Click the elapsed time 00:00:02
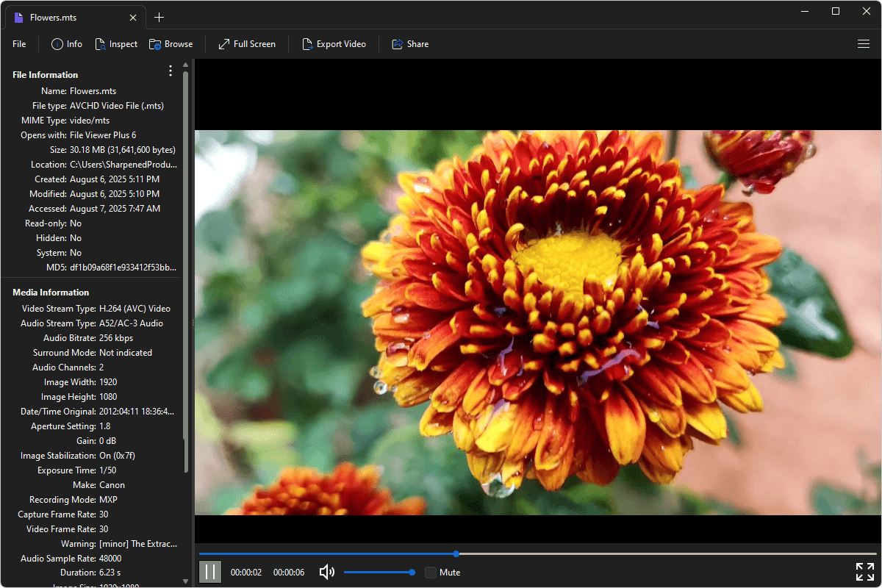The width and height of the screenshot is (882, 588). 246,573
